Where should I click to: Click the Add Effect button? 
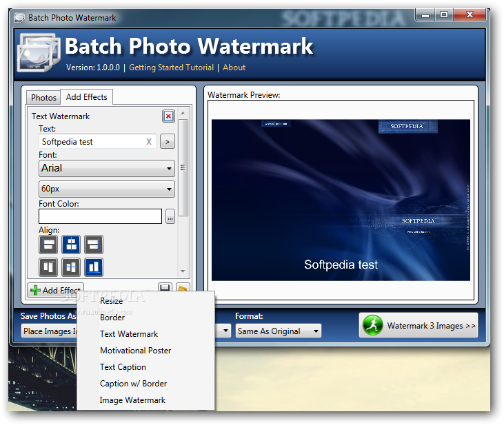(x=56, y=290)
